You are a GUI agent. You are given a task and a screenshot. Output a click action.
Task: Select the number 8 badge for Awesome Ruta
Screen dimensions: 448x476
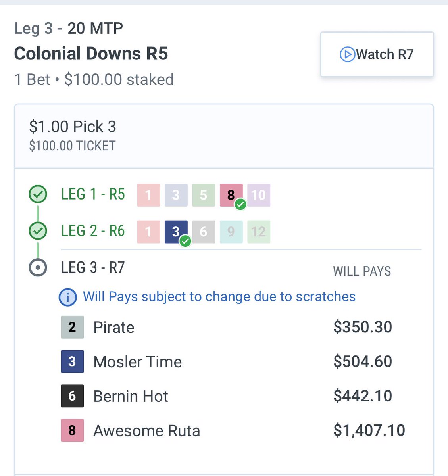click(72, 430)
